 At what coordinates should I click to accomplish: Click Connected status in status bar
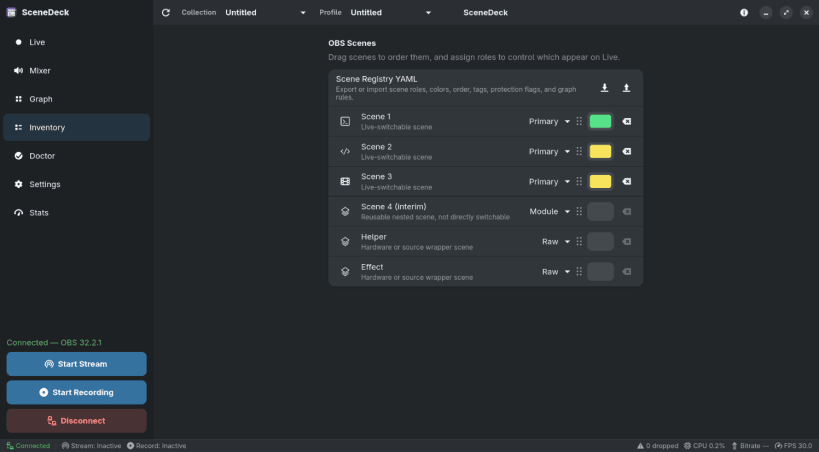coord(28,446)
